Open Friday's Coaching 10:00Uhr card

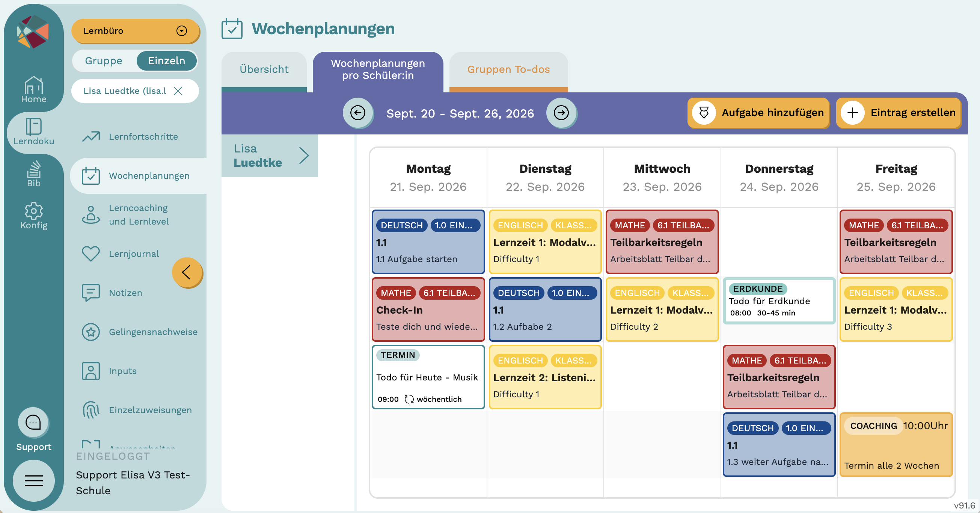tap(896, 445)
